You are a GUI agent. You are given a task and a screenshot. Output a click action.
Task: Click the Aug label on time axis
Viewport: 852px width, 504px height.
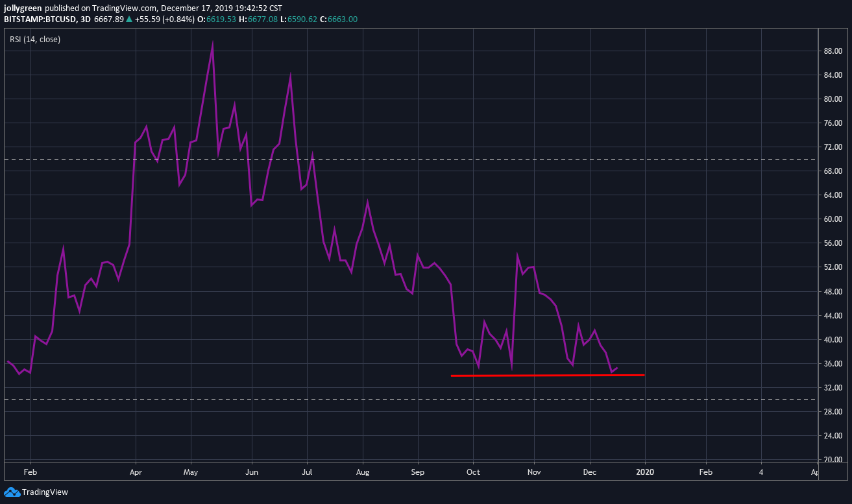tap(363, 472)
